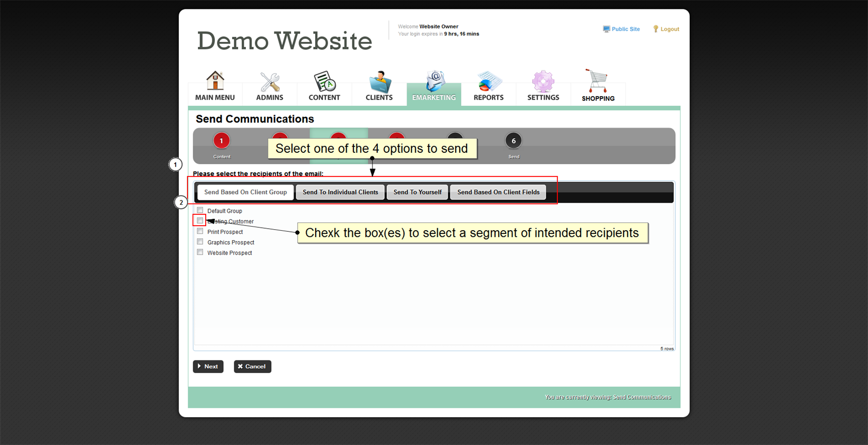This screenshot has width=868, height=445.
Task: Select the Website Prospect checkbox
Action: (200, 252)
